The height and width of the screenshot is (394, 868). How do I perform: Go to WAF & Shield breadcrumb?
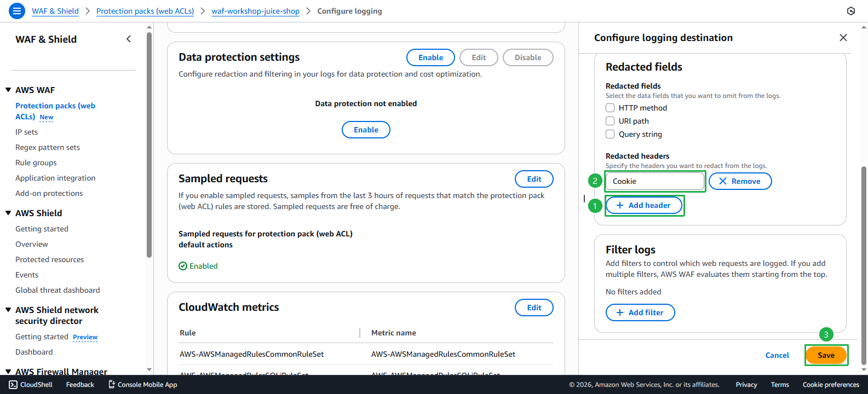point(55,11)
